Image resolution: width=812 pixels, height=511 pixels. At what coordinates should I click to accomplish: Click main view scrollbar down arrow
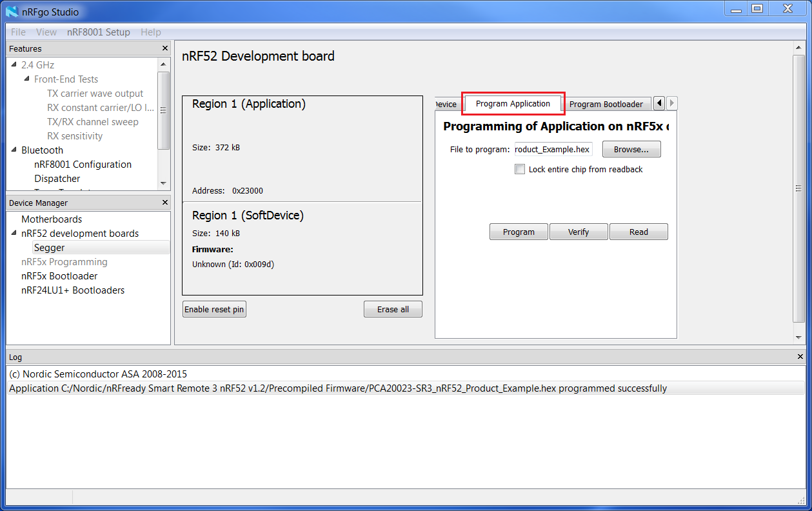(798, 337)
